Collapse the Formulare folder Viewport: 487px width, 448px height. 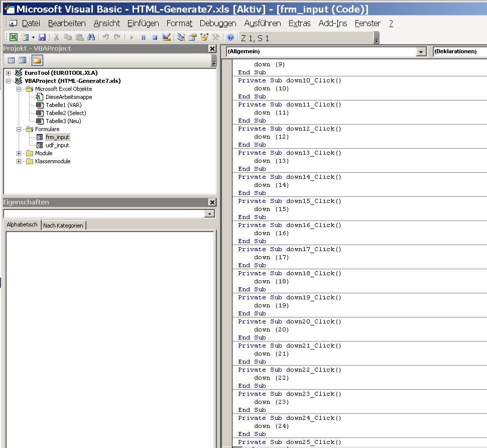point(19,129)
